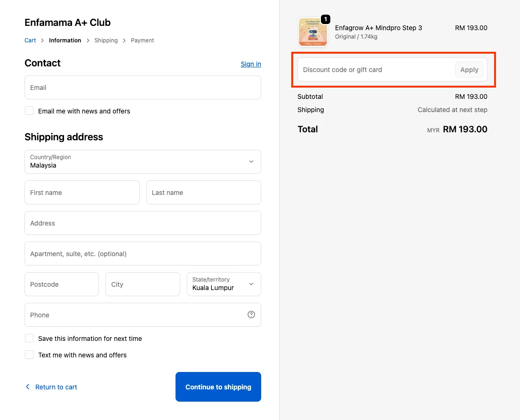The width and height of the screenshot is (520, 420).
Task: Click the total amount MYR RM 193.00
Action: 457,129
